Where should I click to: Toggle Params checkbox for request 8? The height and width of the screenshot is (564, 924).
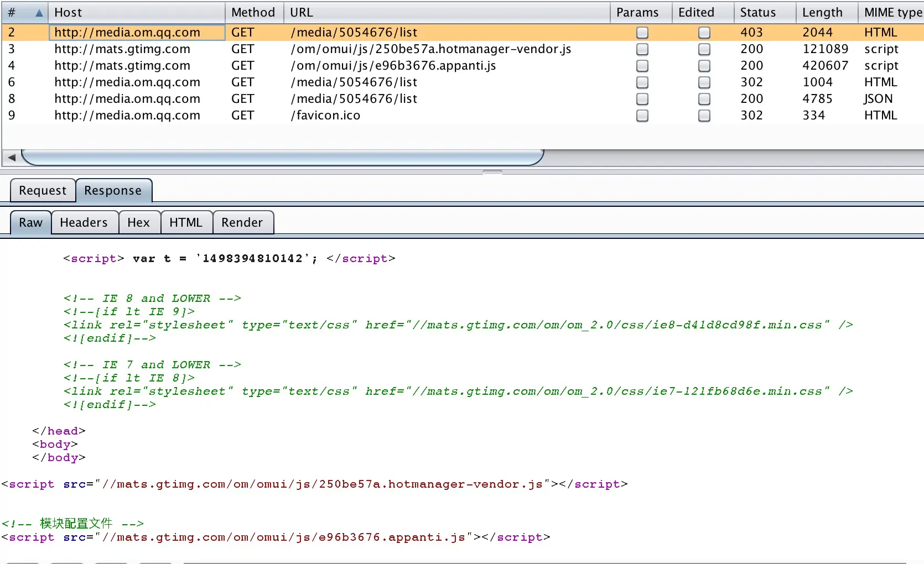[x=642, y=99]
